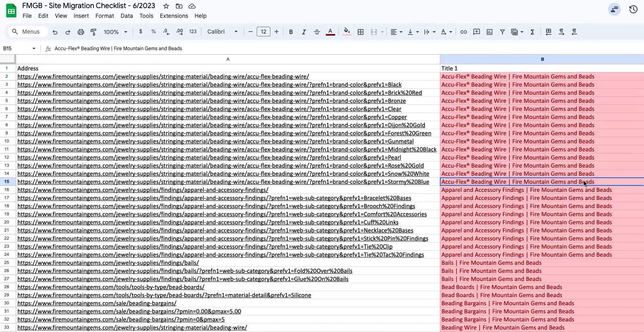The width and height of the screenshot is (644, 332).
Task: Open version history
Action: 633,9
